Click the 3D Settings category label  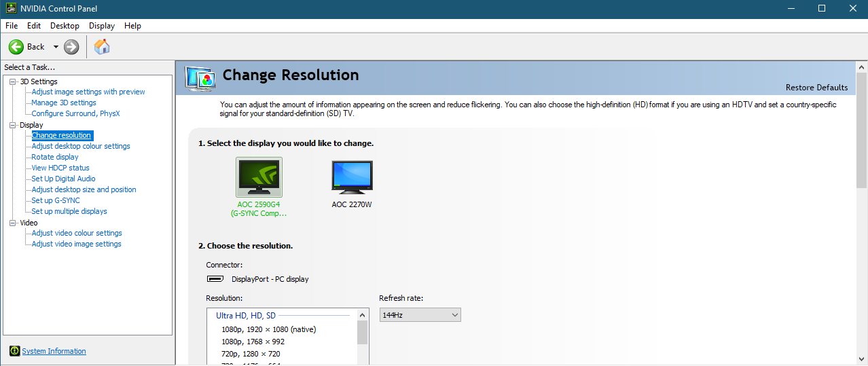39,81
